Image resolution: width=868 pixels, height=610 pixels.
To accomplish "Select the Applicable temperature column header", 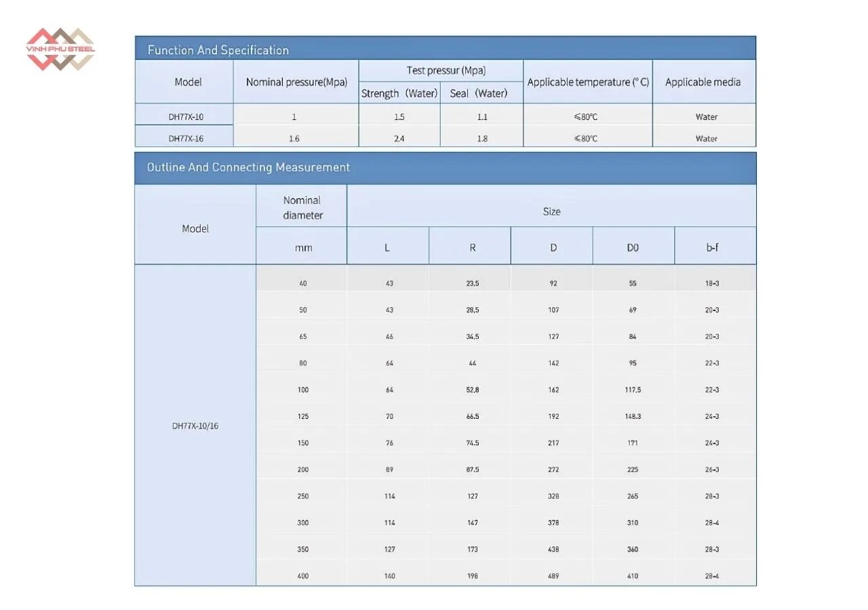I will coord(588,82).
